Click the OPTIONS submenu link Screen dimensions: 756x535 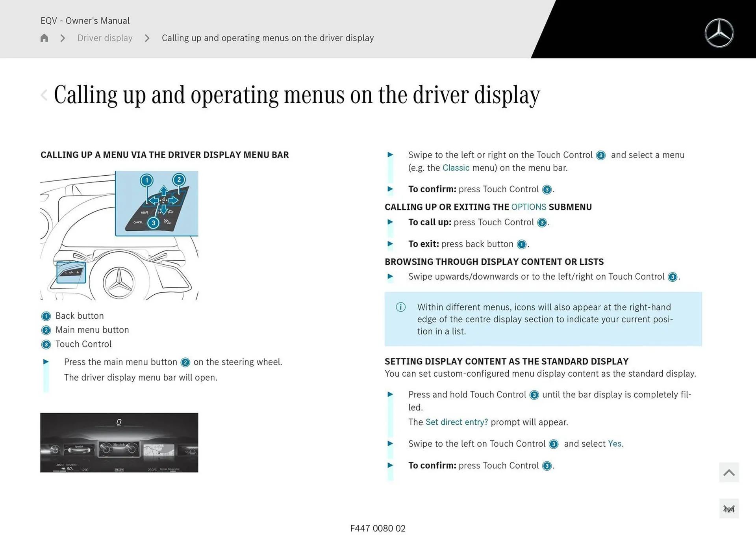pos(529,206)
